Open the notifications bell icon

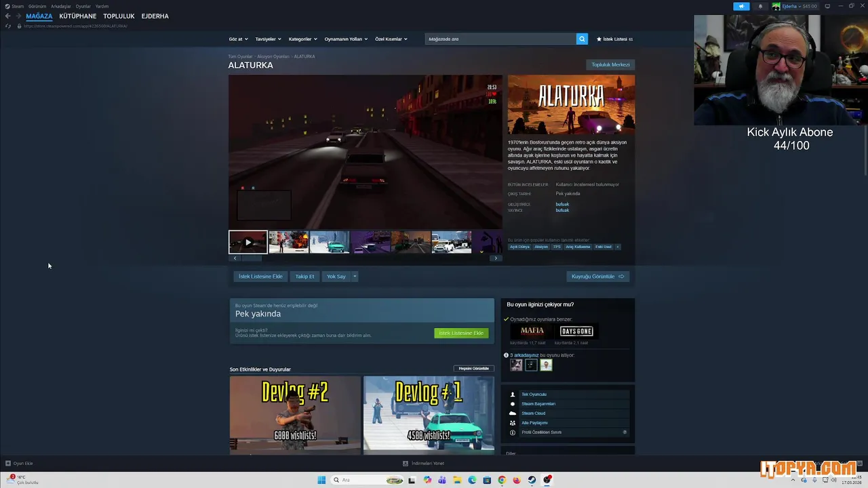pyautogui.click(x=760, y=6)
